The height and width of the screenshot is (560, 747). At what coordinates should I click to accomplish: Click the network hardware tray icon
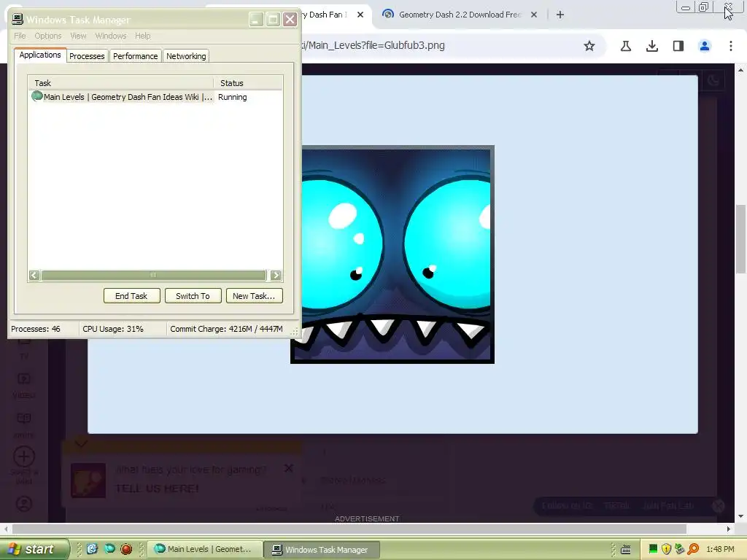point(680,549)
